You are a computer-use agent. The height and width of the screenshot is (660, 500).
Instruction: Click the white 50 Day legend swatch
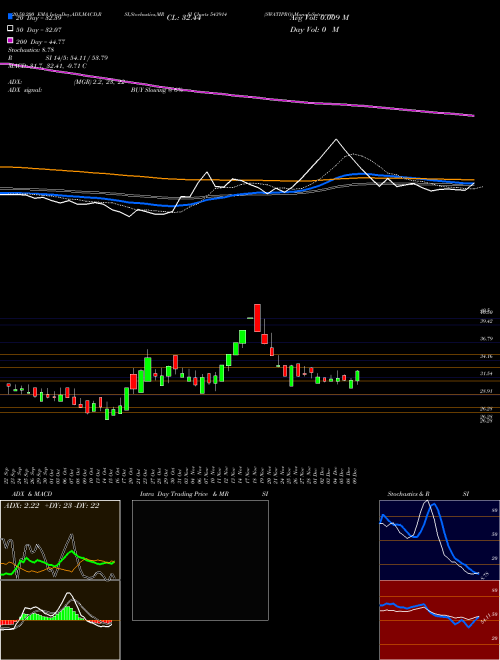[x=10, y=29]
